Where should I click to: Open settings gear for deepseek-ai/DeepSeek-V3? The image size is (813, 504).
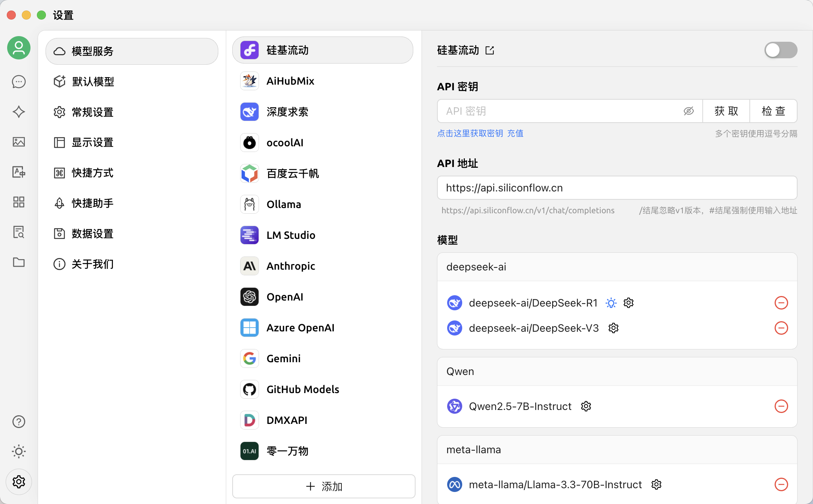[614, 328]
